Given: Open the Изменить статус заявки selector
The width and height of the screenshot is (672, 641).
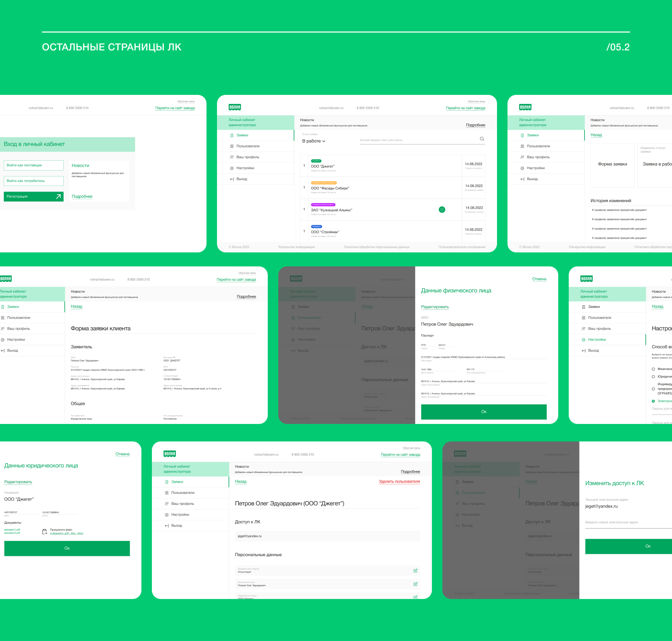Looking at the screenshot, I should [654, 164].
